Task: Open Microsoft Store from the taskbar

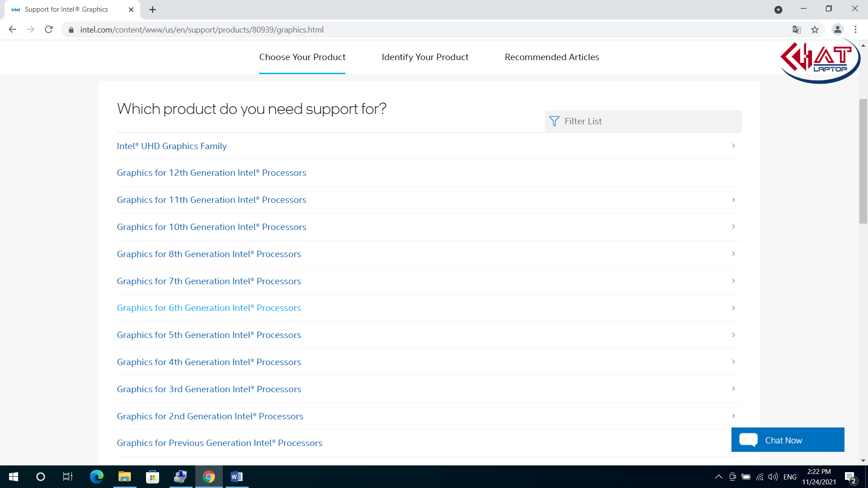Action: 152,477
